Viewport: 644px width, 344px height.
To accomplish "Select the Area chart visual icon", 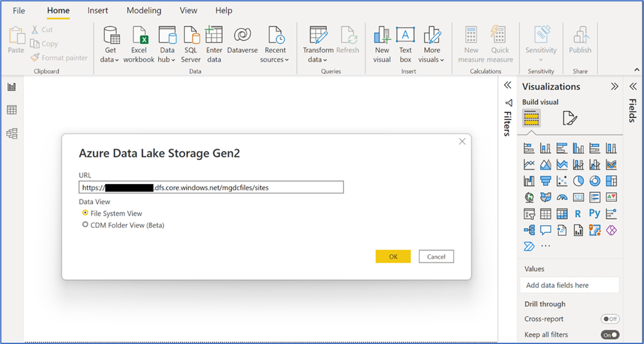I will pos(545,165).
